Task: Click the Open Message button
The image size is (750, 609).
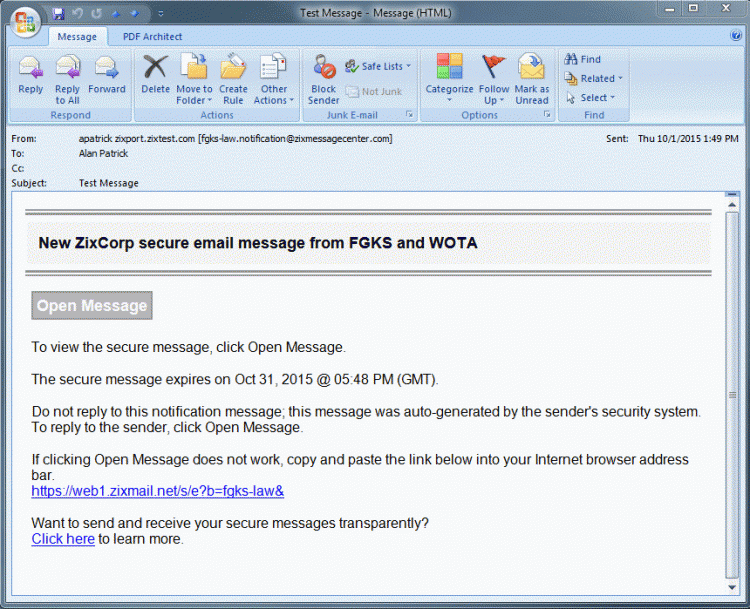Action: coord(92,305)
